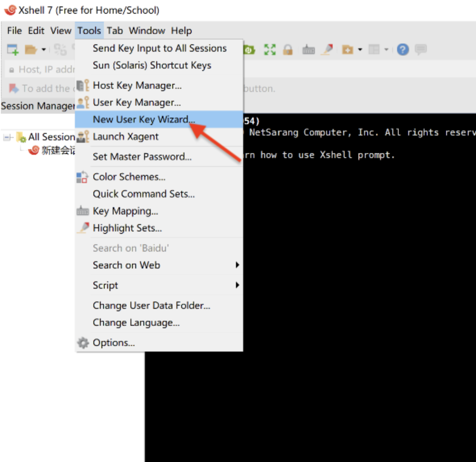Viewport: 476px width, 462px height.
Task: Click the highlighter pen toolbar icon
Action: pyautogui.click(x=328, y=50)
